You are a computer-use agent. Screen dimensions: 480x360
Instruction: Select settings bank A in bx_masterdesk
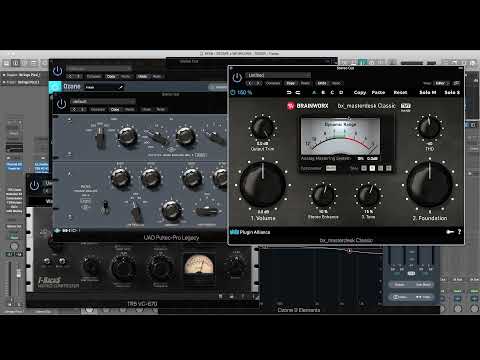[x=314, y=92]
